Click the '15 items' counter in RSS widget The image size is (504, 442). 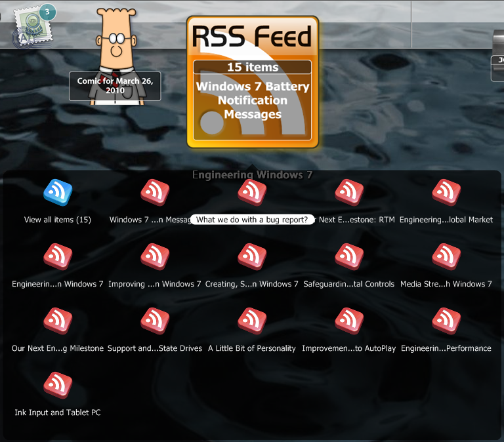(253, 68)
